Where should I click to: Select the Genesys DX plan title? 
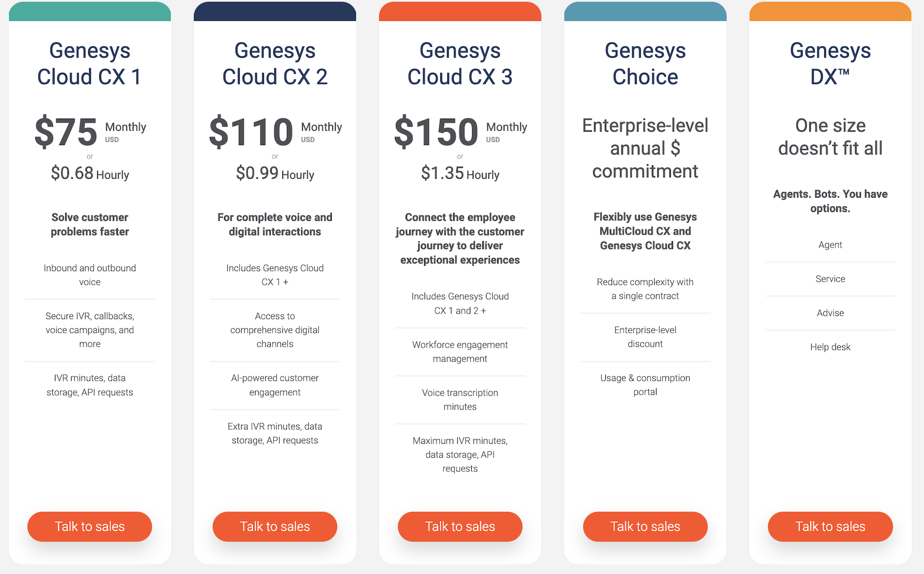[x=830, y=64]
